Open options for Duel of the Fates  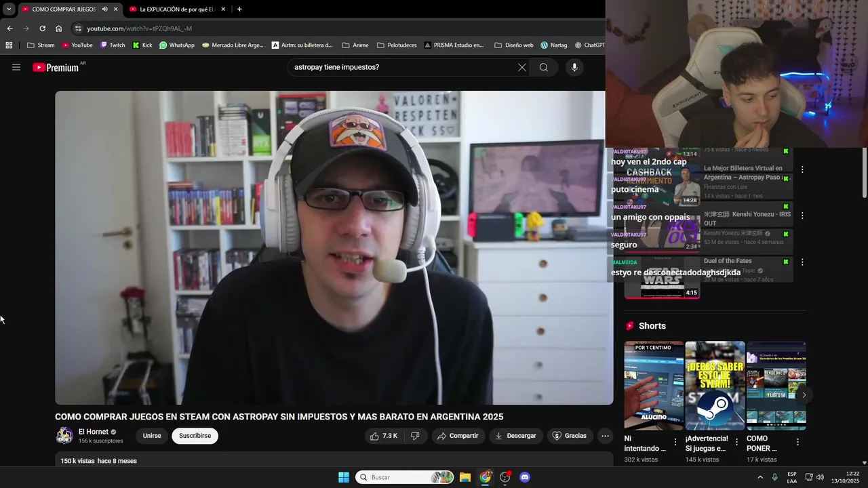click(x=802, y=262)
